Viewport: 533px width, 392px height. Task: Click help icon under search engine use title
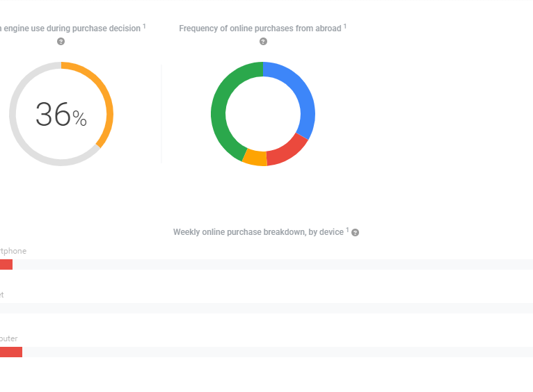pyautogui.click(x=61, y=42)
